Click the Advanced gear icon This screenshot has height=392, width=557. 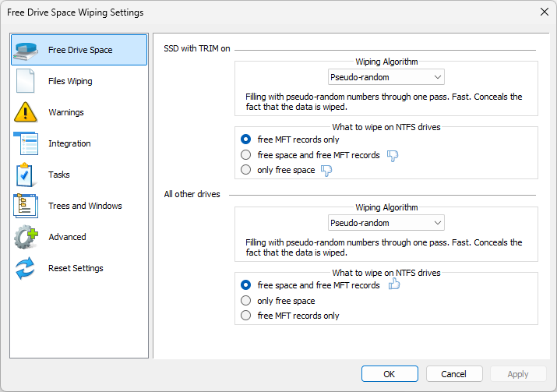point(26,237)
